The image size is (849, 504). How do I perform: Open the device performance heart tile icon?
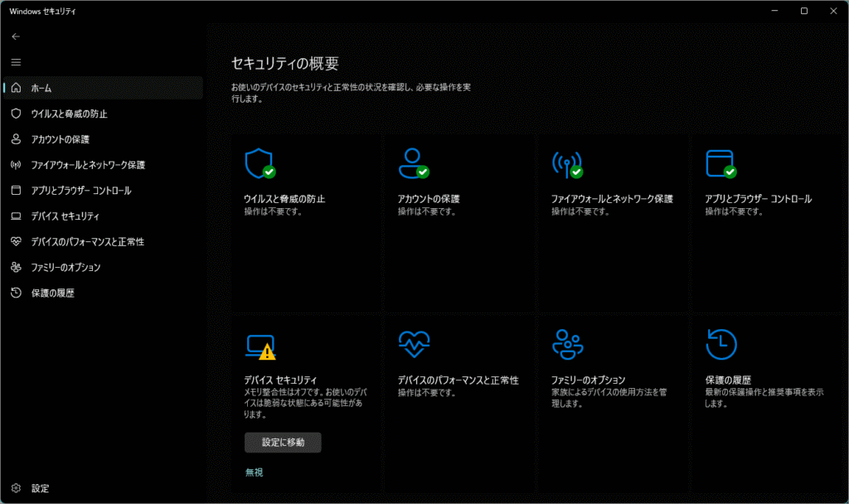412,343
